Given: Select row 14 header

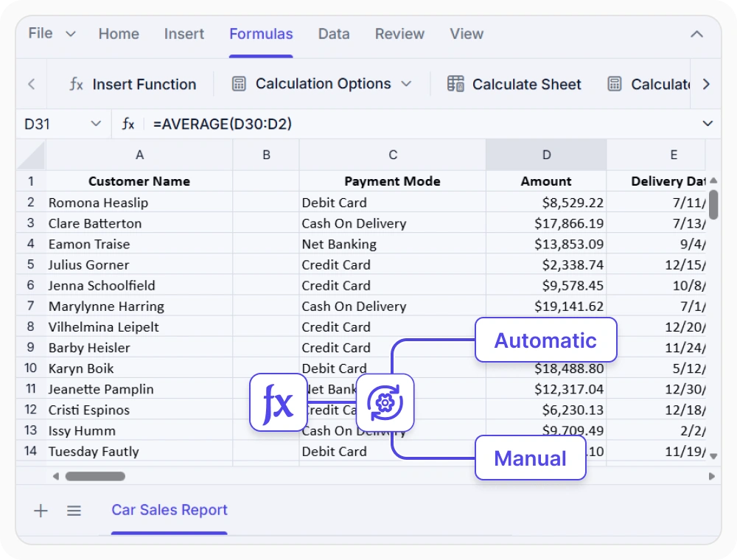Looking at the screenshot, I should coord(31,451).
